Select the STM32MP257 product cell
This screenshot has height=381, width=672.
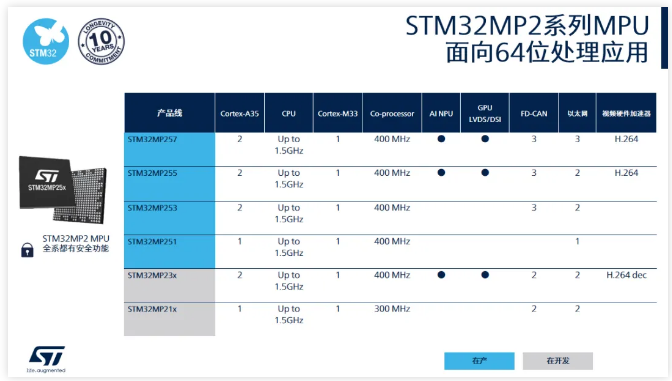coord(170,149)
